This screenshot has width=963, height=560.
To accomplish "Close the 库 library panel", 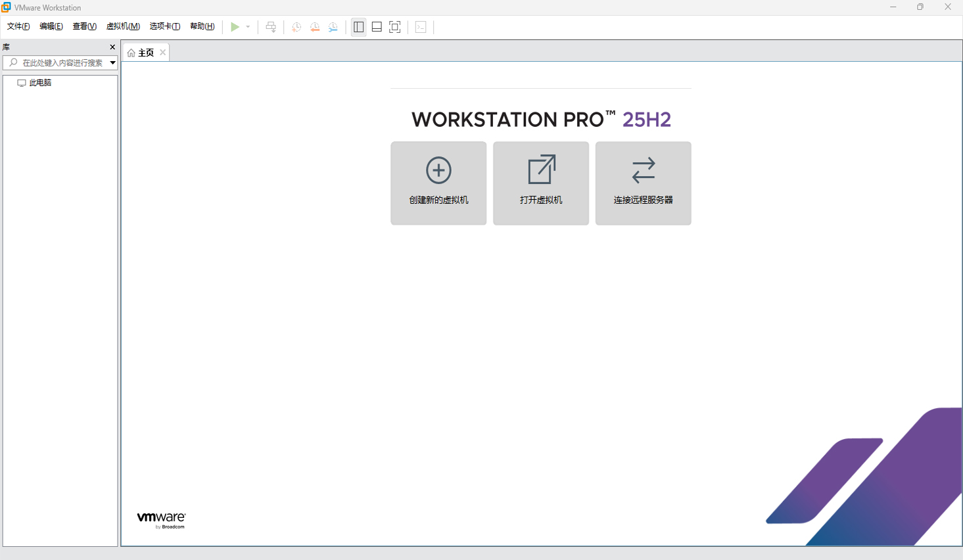I will pyautogui.click(x=112, y=47).
